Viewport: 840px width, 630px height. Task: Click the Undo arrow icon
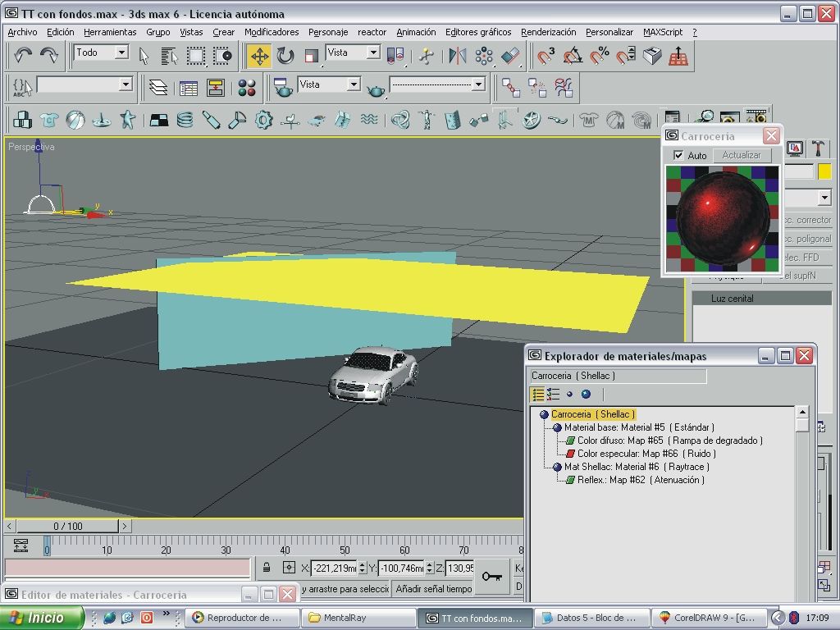pyautogui.click(x=23, y=56)
